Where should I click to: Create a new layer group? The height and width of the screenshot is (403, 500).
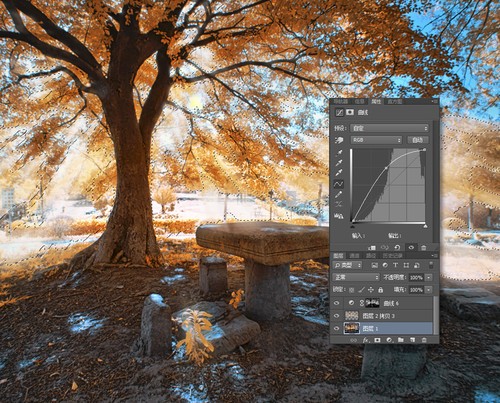click(401, 340)
